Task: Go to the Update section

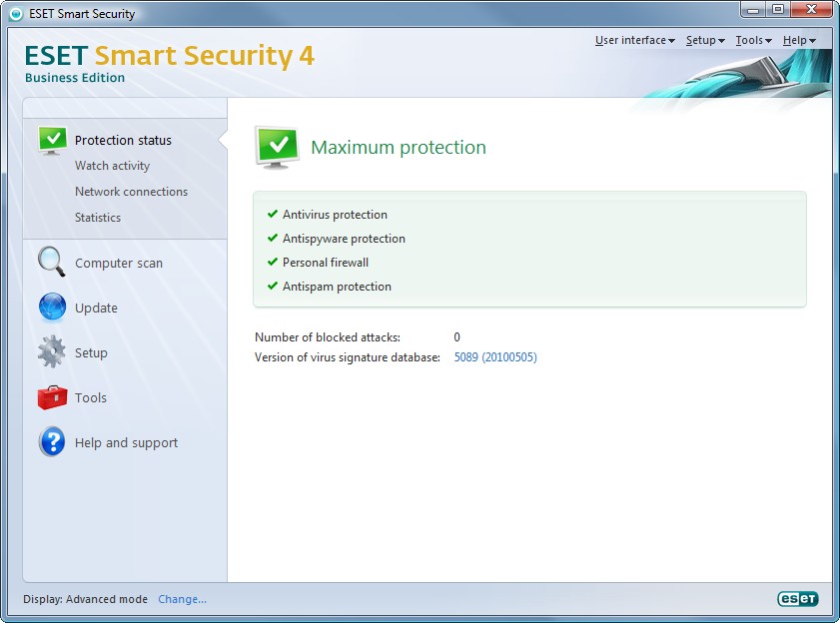Action: click(x=97, y=309)
